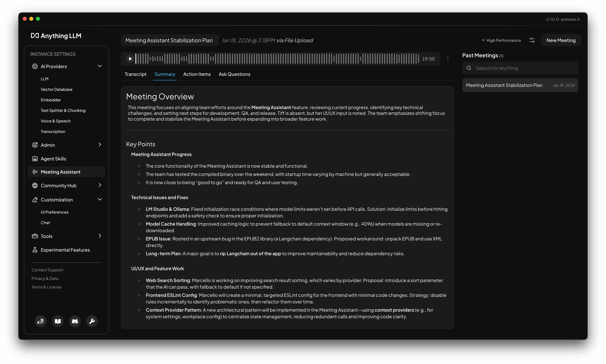The image size is (606, 364).
Task: Expand the Tools section
Action: (x=100, y=236)
